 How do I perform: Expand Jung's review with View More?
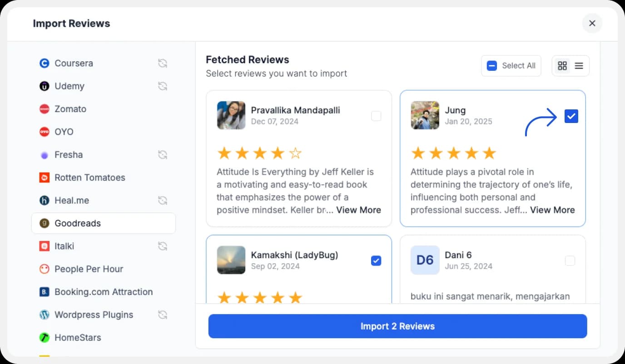click(x=552, y=210)
